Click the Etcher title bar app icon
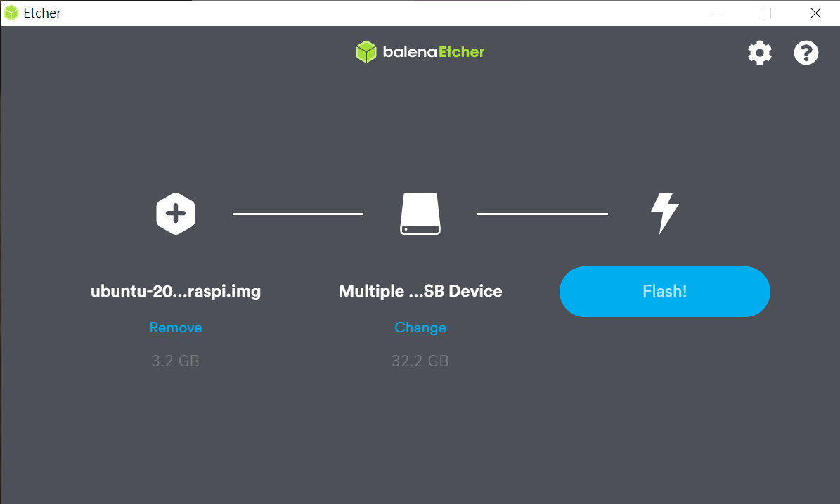The width and height of the screenshot is (840, 504). (x=11, y=13)
